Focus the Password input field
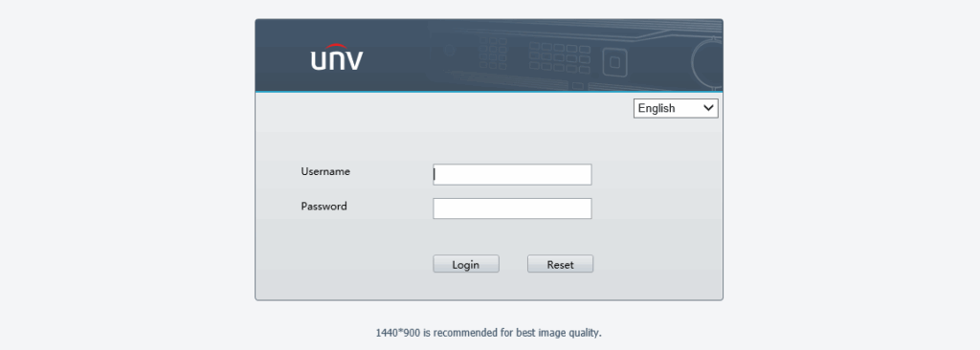980x350 pixels. 512,208
